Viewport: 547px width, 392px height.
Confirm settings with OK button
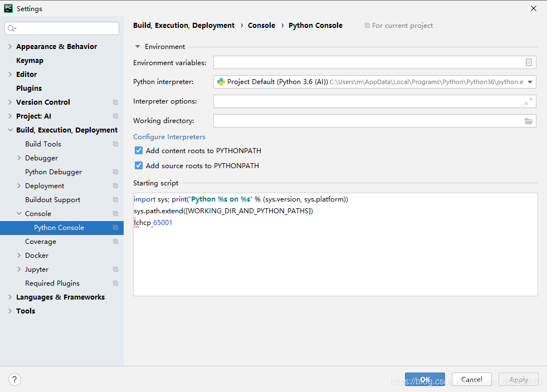(425, 379)
